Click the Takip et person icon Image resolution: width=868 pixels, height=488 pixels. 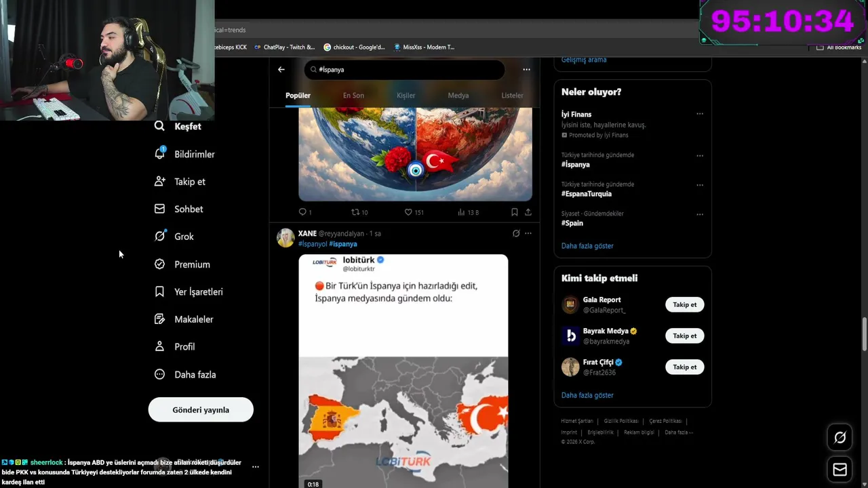tap(159, 182)
